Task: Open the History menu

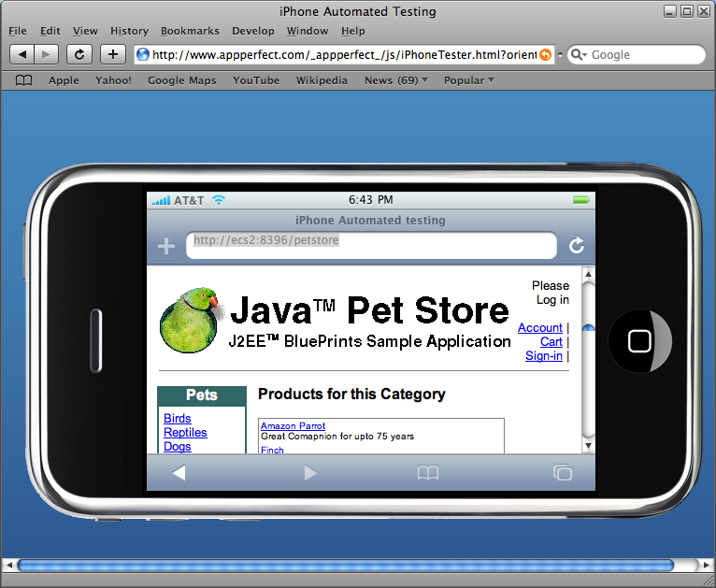Action: pos(129,31)
